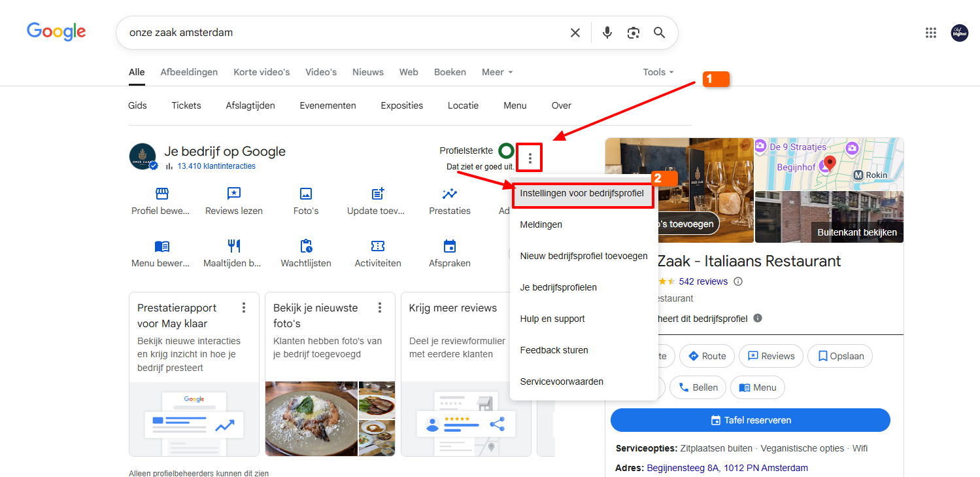Open Je bedrijfsprofielen menu entry
This screenshot has width=980, height=477.
click(x=584, y=287)
